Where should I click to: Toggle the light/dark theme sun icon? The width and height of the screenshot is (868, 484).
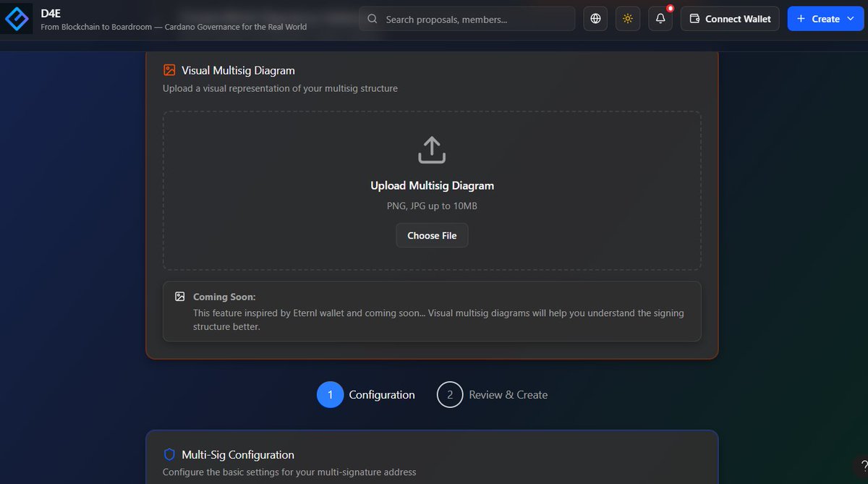[627, 18]
